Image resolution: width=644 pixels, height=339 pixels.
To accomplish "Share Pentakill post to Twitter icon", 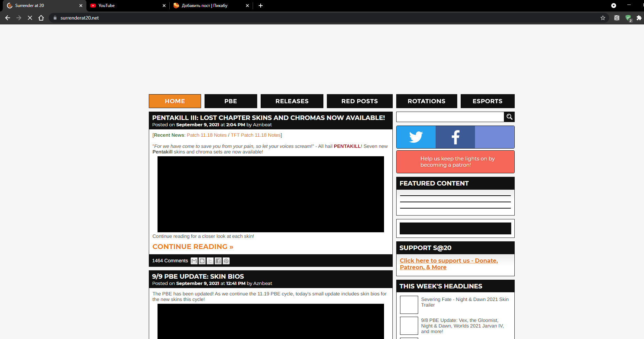I will tap(210, 261).
